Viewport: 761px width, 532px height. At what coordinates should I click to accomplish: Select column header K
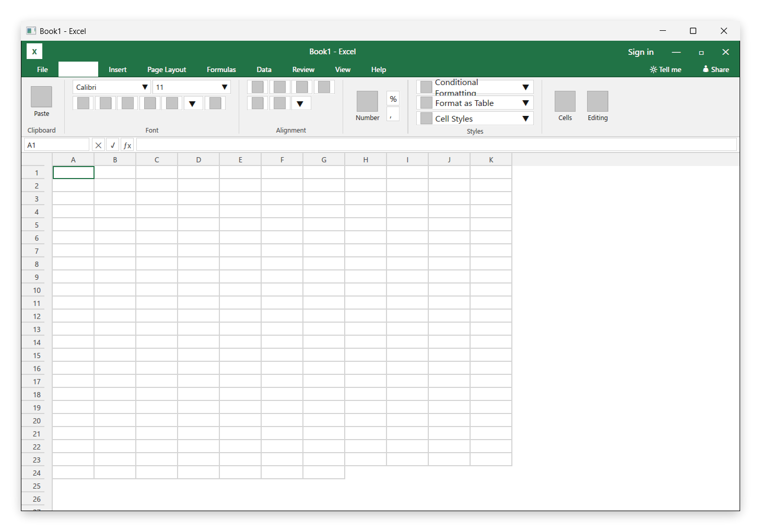(491, 160)
